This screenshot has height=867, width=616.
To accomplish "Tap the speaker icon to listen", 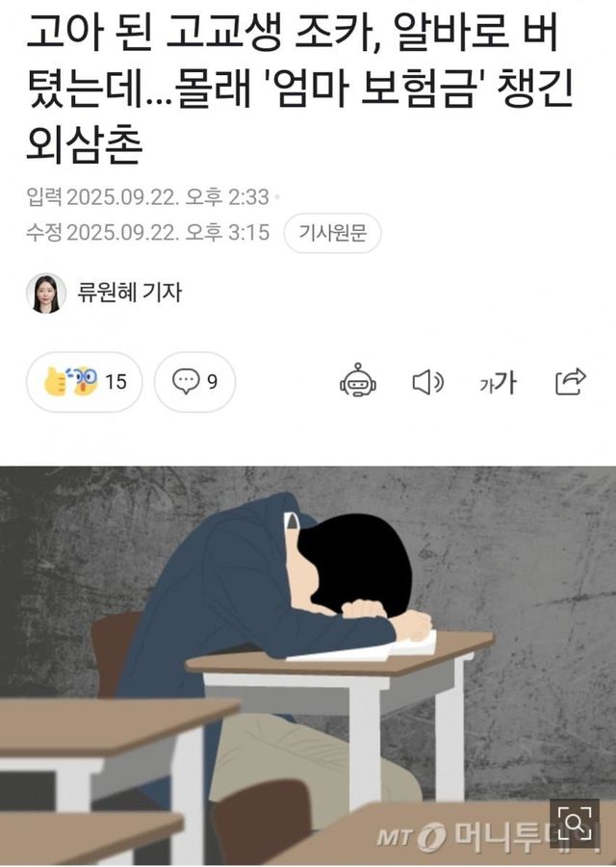I will point(428,382).
